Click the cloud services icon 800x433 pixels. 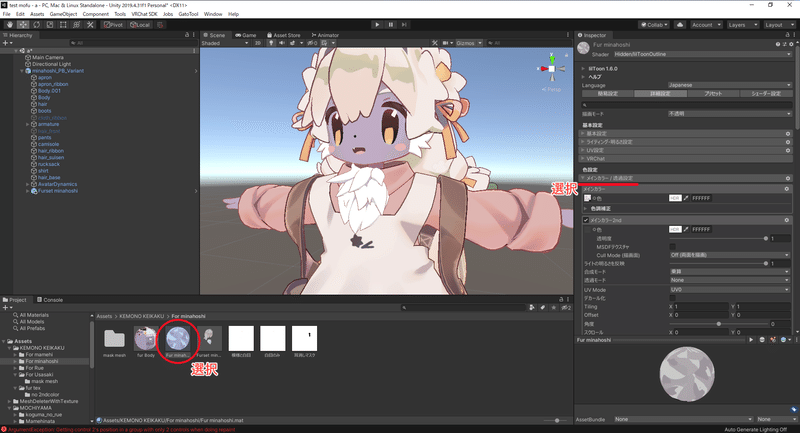tap(680, 24)
